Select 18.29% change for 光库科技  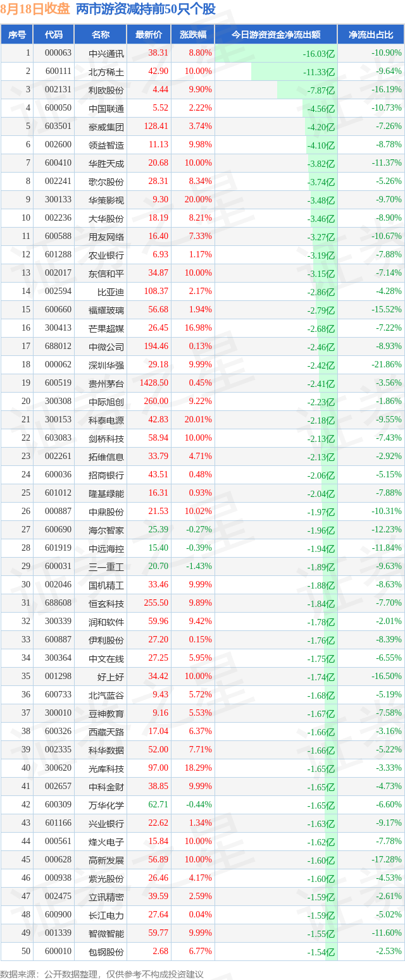pyautogui.click(x=197, y=768)
